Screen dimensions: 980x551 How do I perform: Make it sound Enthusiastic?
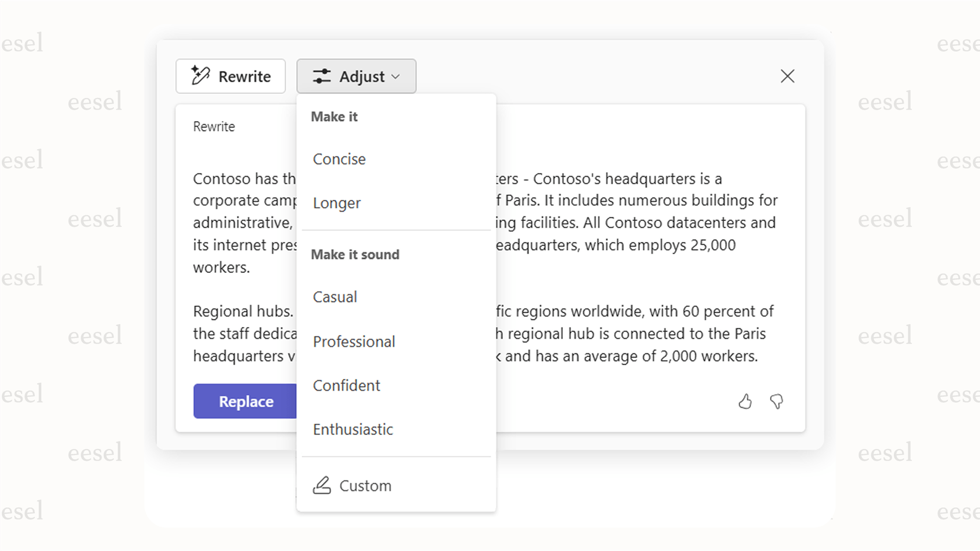coord(353,429)
